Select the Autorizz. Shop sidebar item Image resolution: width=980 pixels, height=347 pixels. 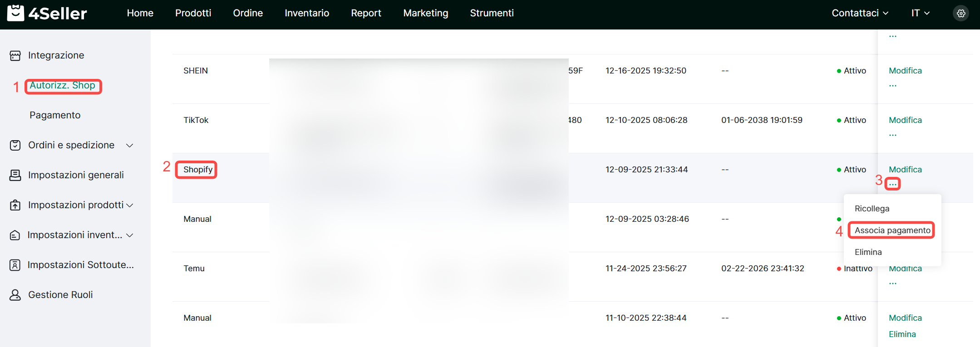coord(63,85)
